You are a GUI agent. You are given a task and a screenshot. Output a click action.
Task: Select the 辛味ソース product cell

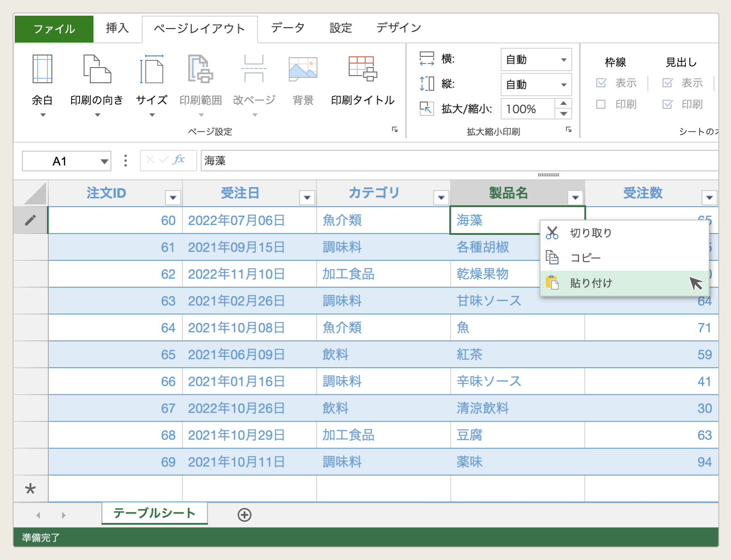click(x=518, y=382)
